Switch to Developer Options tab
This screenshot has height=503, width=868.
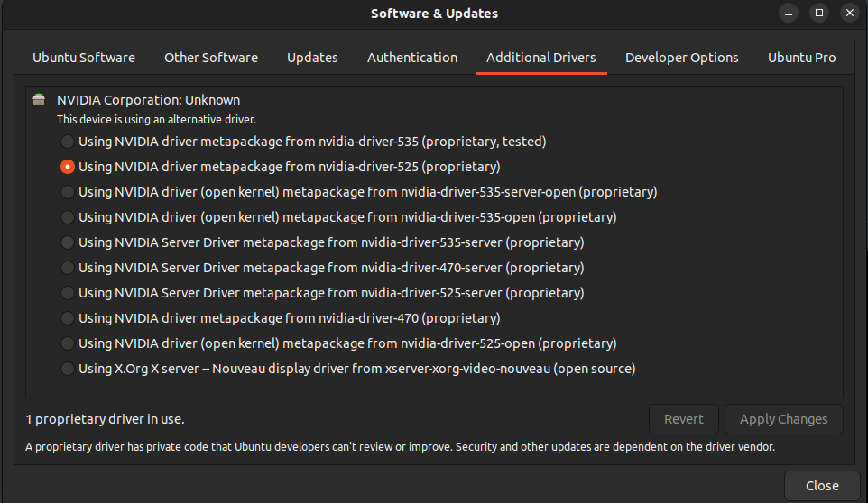[681, 58]
